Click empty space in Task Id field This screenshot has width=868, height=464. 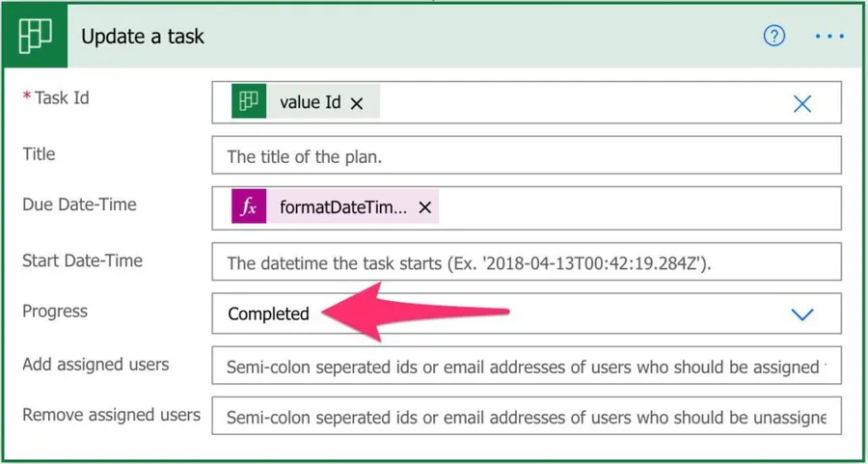pyautogui.click(x=579, y=103)
